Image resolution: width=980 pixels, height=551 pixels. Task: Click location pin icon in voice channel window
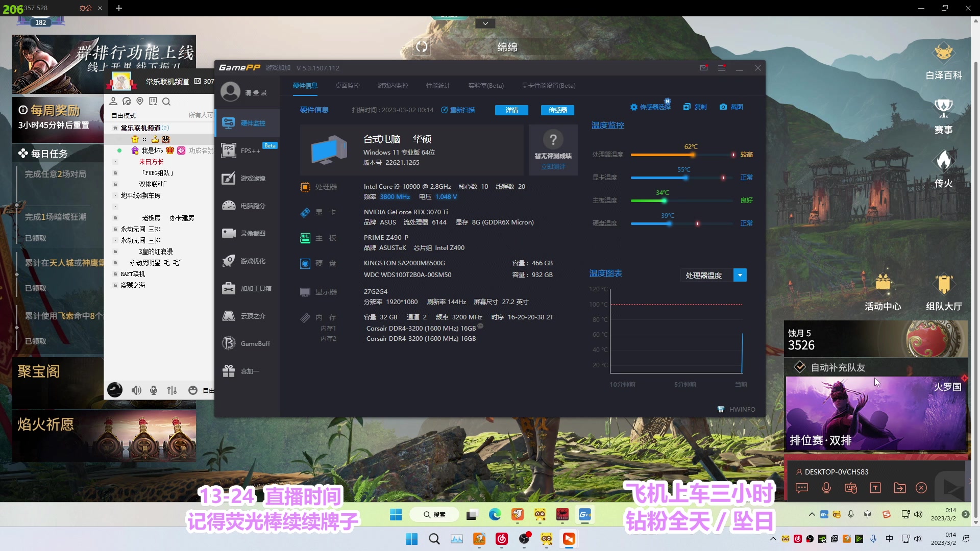point(140,101)
